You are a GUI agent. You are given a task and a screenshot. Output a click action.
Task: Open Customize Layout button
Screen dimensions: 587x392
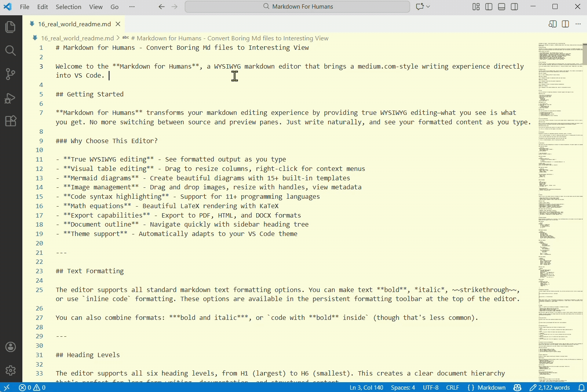476,7
